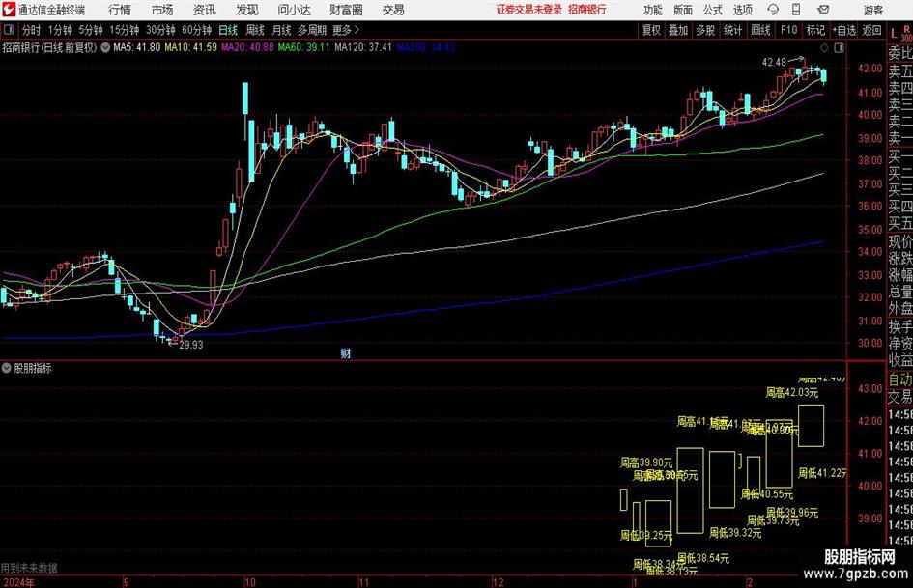913x588 pixels.
Task: Open the 市场 menu
Action: (162, 10)
